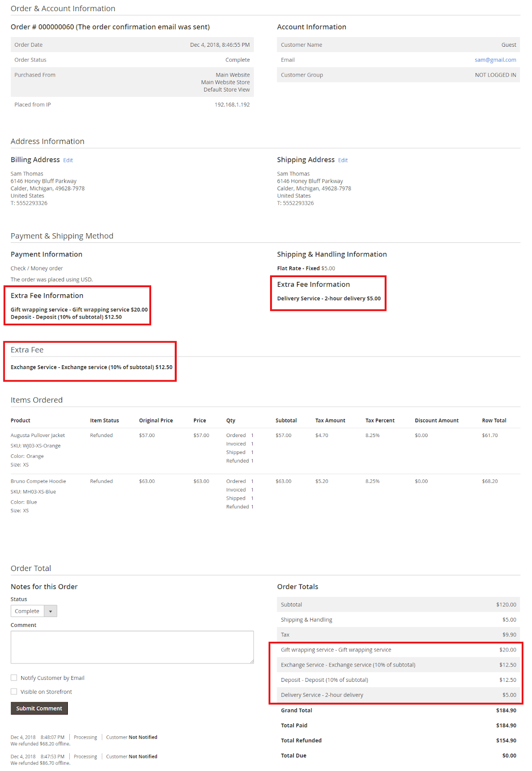Click the Delivery Service 2-hour delivery fee text
This screenshot has width=532, height=771.
click(x=328, y=298)
